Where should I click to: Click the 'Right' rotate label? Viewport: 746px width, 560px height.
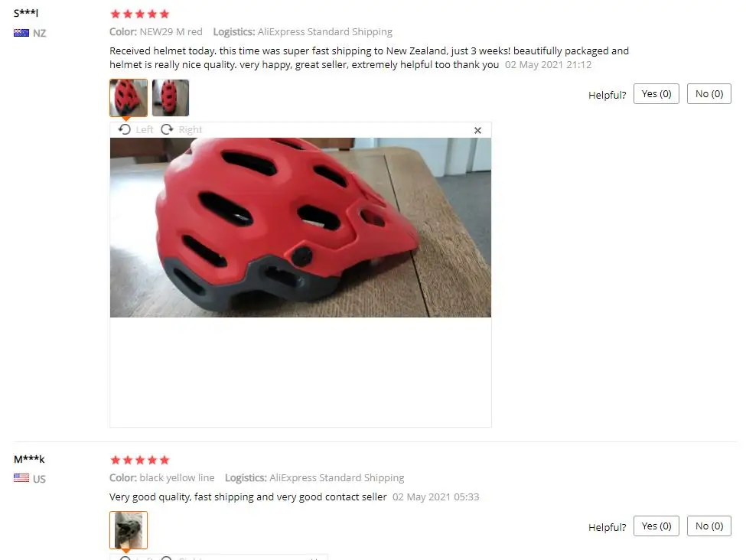[x=191, y=129]
